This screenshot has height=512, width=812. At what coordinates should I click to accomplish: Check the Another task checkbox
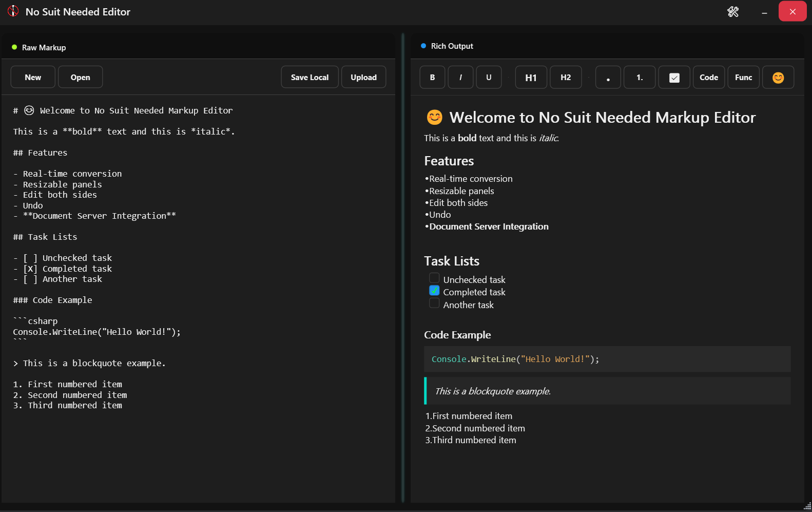(x=434, y=303)
